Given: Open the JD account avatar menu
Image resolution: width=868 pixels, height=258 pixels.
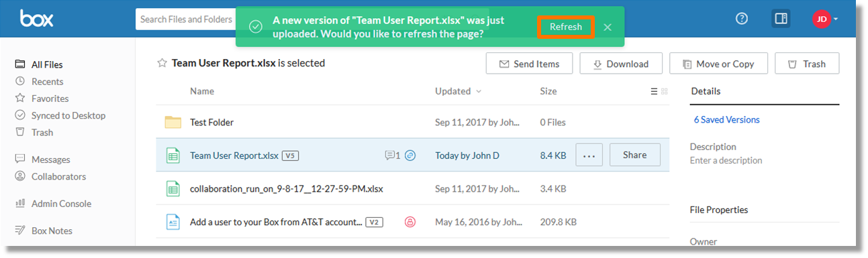Looking at the screenshot, I should point(824,19).
